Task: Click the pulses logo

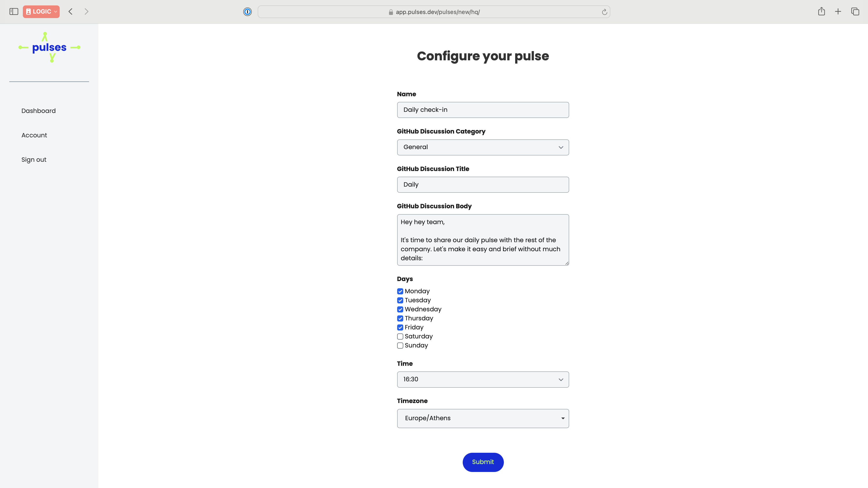Action: point(49,47)
